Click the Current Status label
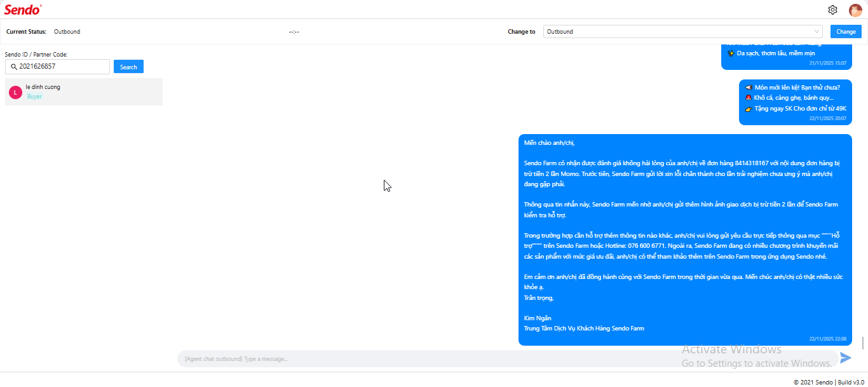Viewport: 868px width, 387px height. (26, 32)
